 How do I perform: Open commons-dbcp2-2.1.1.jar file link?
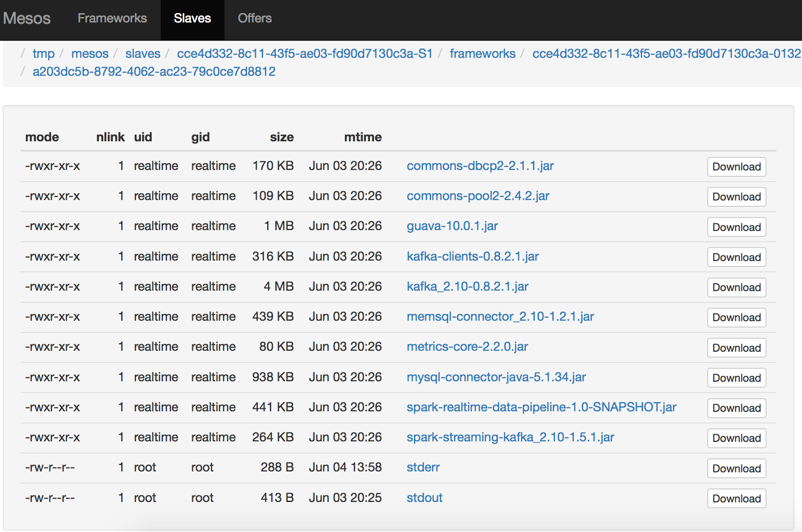[x=480, y=166]
